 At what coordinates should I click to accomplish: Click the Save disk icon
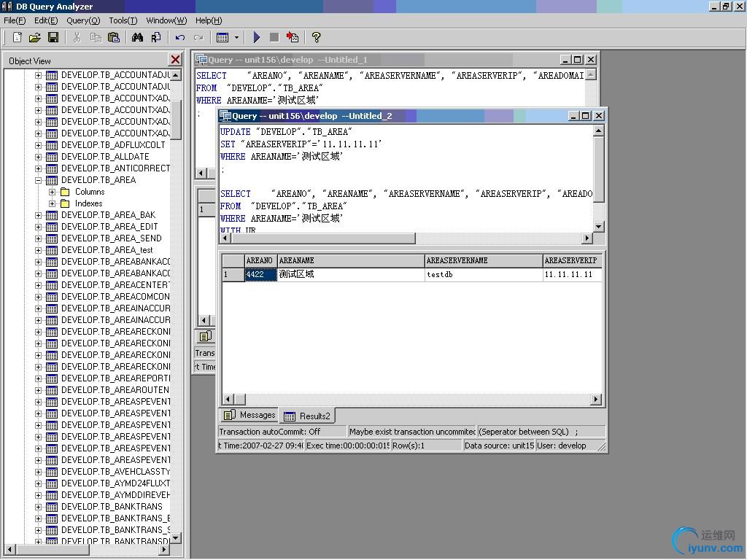coord(53,37)
